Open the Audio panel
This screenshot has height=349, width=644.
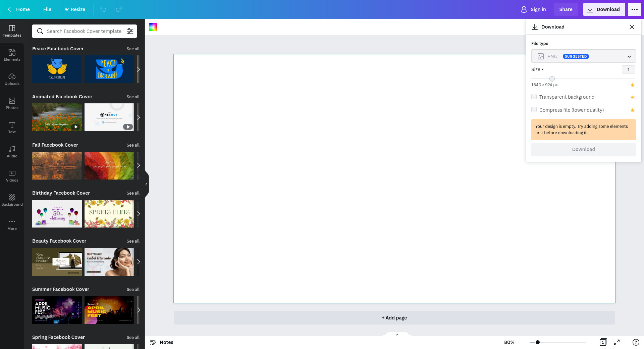click(12, 152)
